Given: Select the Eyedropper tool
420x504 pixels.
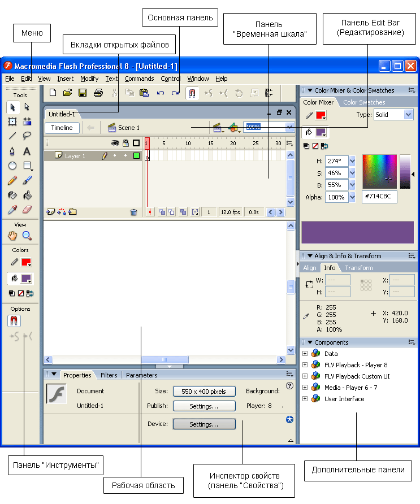Looking at the screenshot, I should coord(12,210).
